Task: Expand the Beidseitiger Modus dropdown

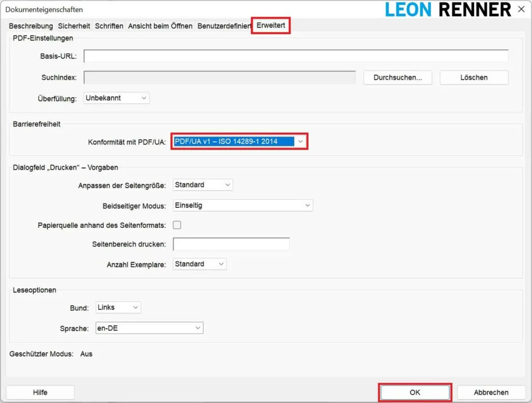Action: coord(243,206)
